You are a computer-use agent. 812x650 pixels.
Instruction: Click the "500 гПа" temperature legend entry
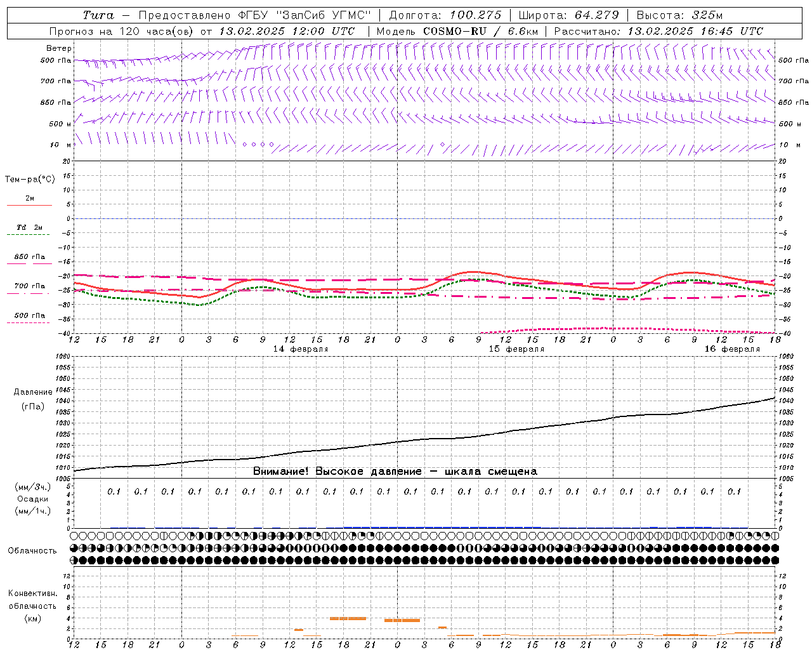tap(30, 315)
